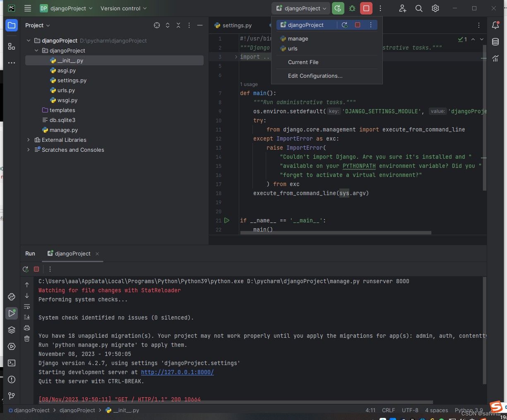Toggle soft-wrap in Run console

(x=27, y=306)
